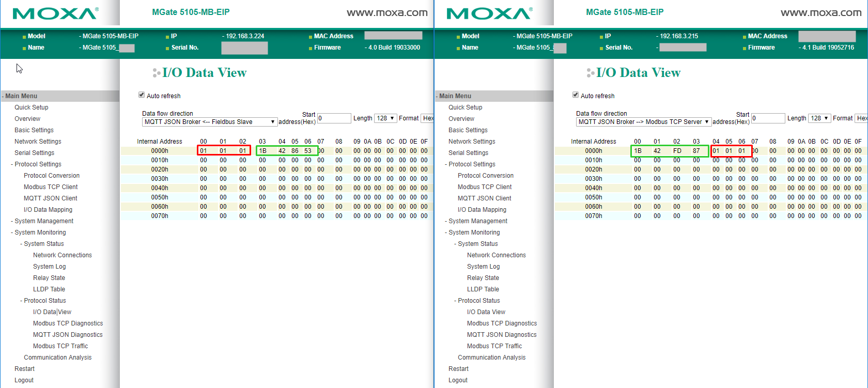Click www.moxa.com in the left page header
Image resolution: width=868 pixels, height=388 pixels.
387,13
